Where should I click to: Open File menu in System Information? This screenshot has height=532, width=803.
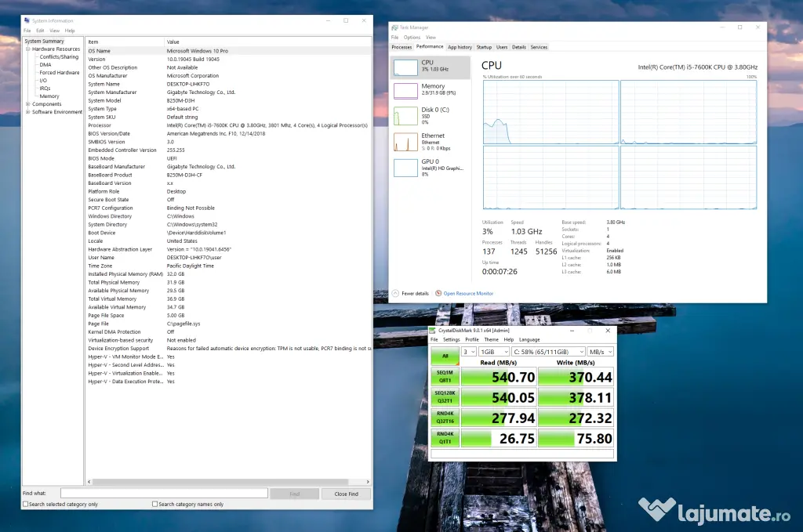(27, 31)
